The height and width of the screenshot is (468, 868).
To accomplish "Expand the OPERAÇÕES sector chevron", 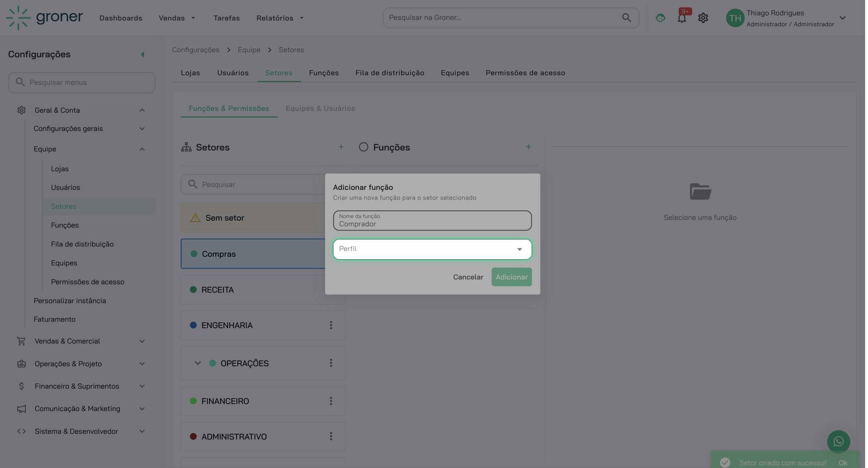I will click(198, 364).
